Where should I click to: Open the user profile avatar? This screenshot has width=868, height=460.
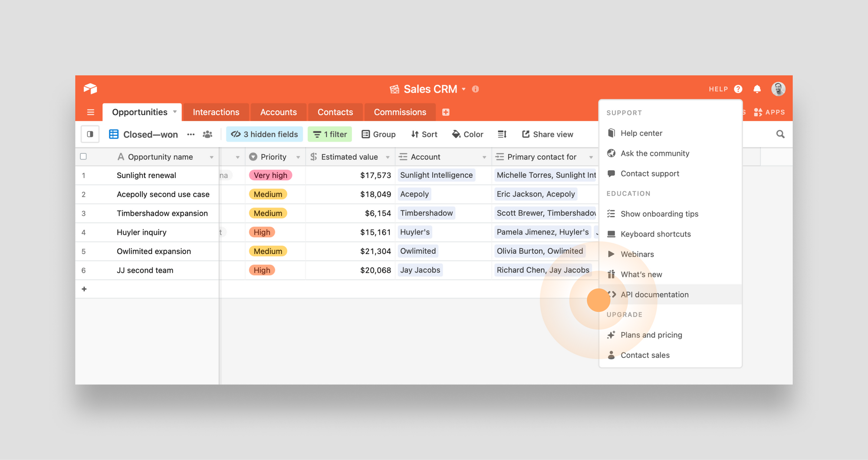(778, 89)
